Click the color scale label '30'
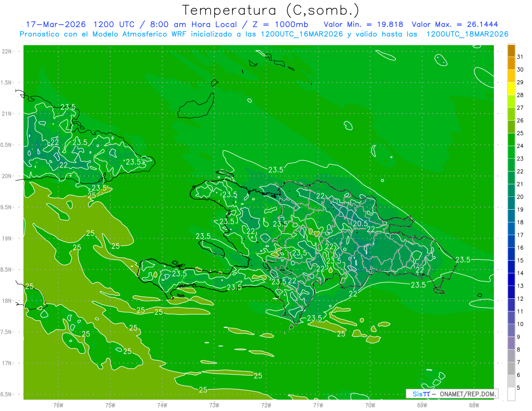532x411 pixels. pyautogui.click(x=520, y=70)
